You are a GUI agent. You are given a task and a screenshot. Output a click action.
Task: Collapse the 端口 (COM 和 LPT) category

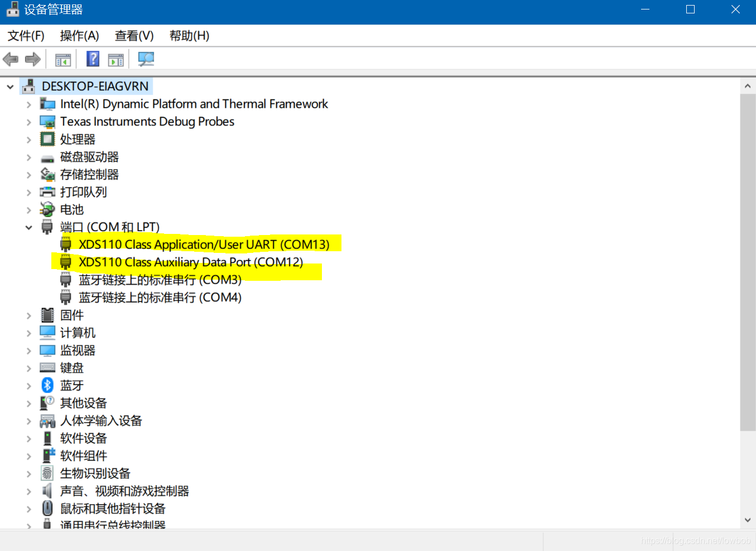point(28,227)
